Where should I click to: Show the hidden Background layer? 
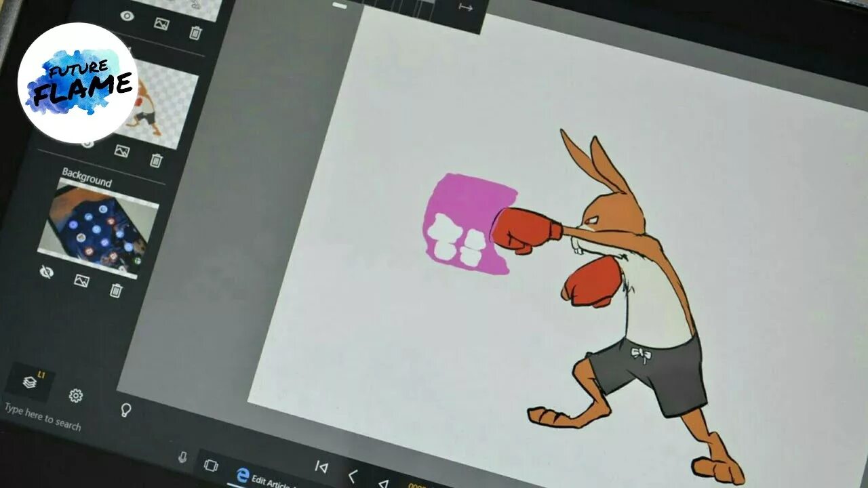coord(47,271)
